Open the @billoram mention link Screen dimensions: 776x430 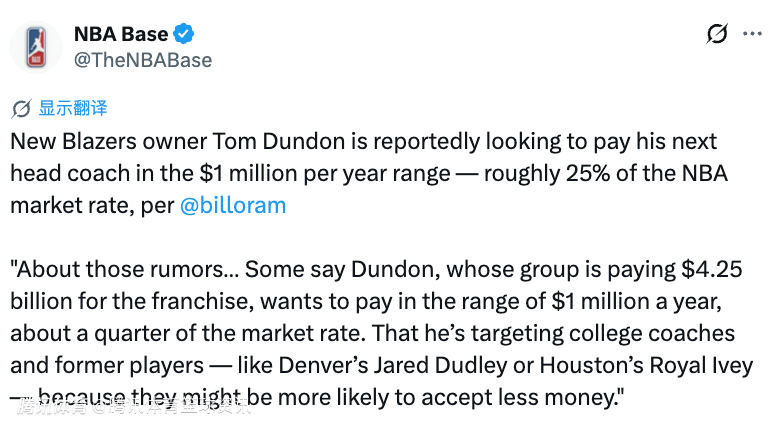click(232, 206)
